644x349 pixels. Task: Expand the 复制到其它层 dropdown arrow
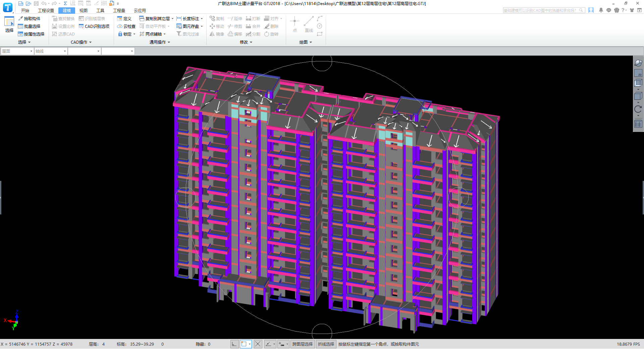[x=172, y=19]
